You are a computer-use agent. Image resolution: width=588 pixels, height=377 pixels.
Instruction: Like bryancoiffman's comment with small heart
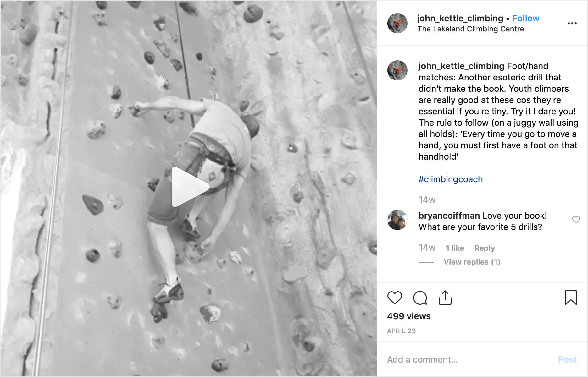[576, 220]
